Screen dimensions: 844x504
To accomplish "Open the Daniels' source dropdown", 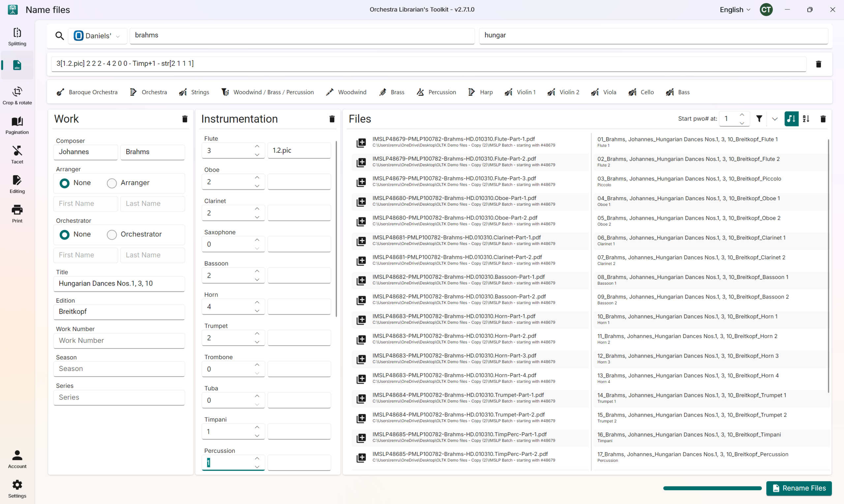I will pos(98,36).
